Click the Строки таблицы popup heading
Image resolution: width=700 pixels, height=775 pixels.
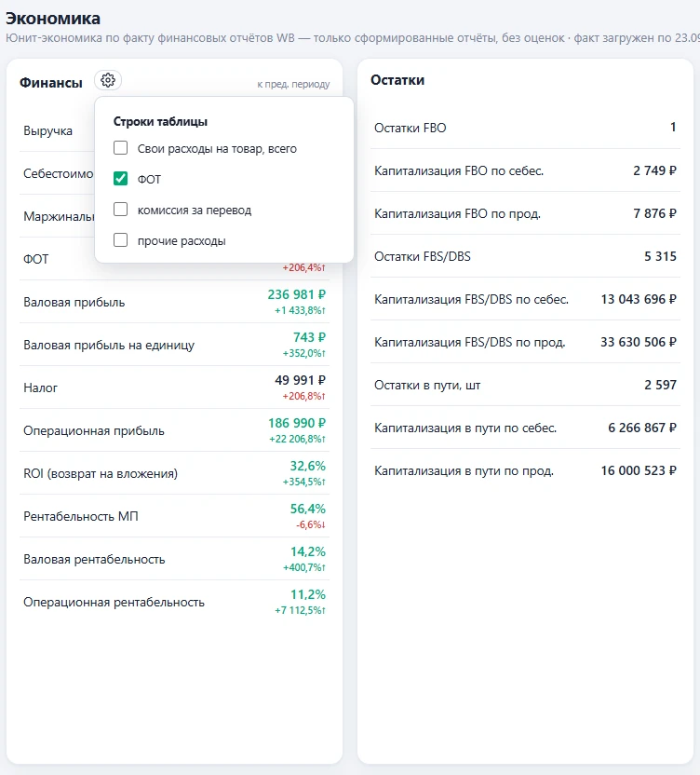tap(160, 122)
